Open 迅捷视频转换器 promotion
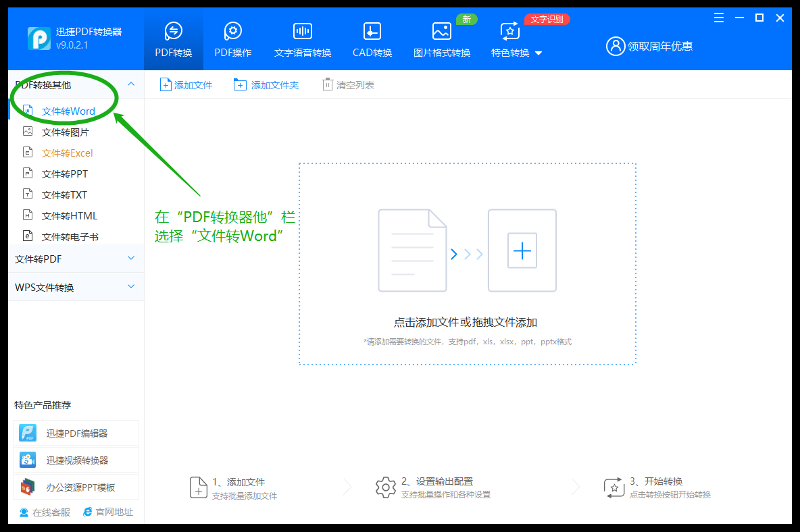Screen dimensions: 800x532 point(76,459)
